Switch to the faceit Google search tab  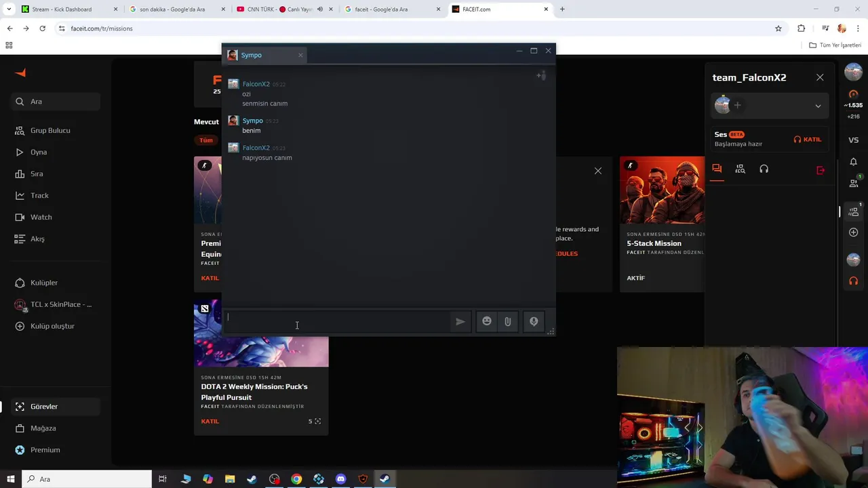[x=392, y=9]
